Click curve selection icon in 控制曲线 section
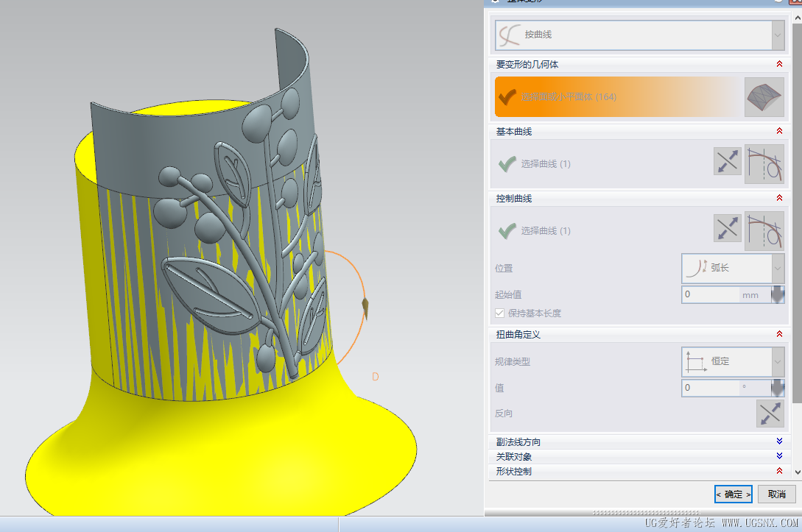 coord(764,230)
